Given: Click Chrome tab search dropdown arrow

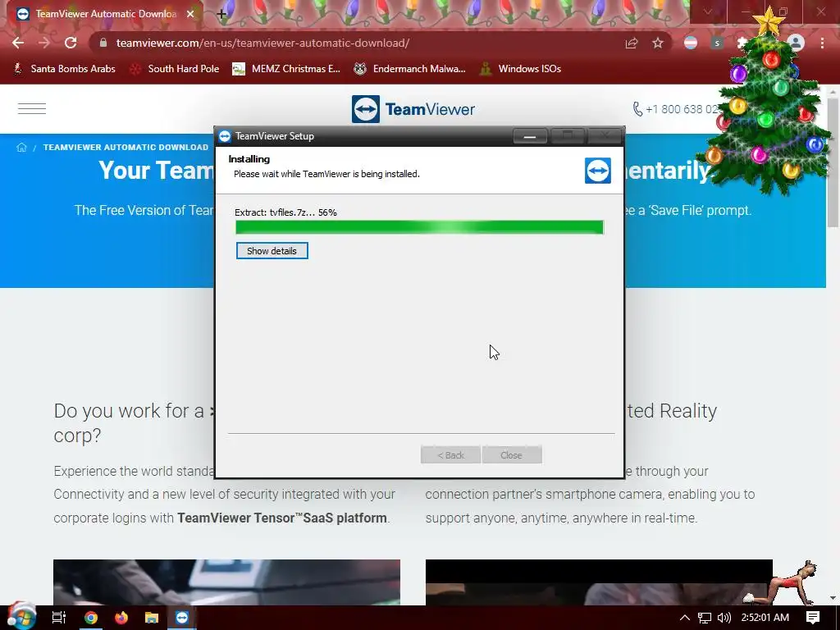Looking at the screenshot, I should (708, 11).
